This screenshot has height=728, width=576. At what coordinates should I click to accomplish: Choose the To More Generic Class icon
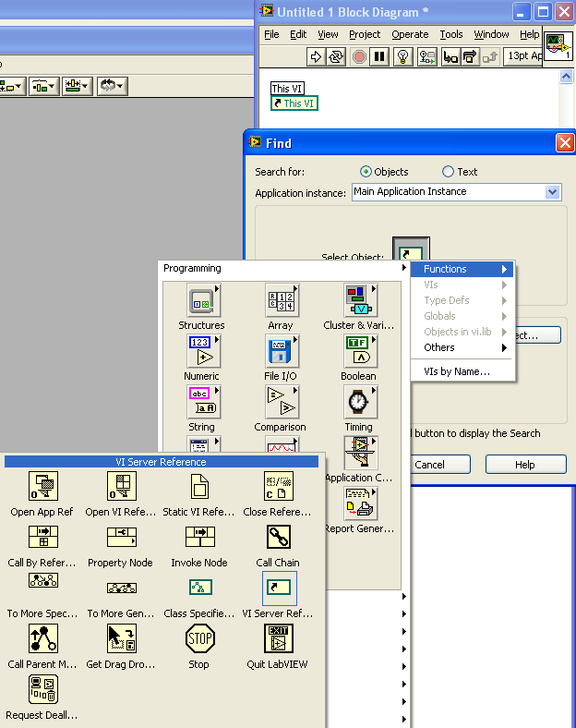tap(122, 588)
